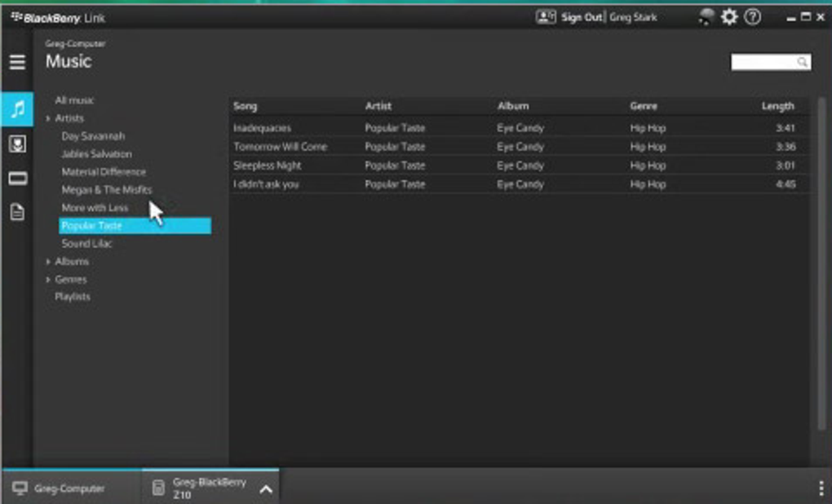Viewport: 832px width, 504px height.
Task: Select artist Day Savannah
Action: pyautogui.click(x=93, y=136)
